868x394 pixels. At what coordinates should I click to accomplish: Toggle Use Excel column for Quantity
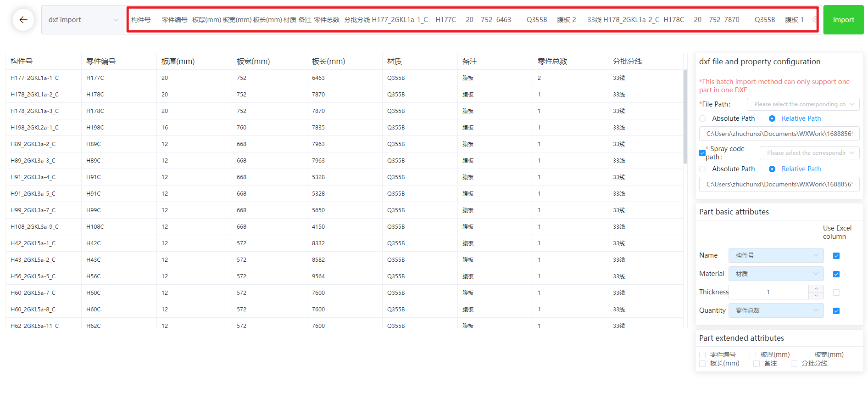click(836, 311)
